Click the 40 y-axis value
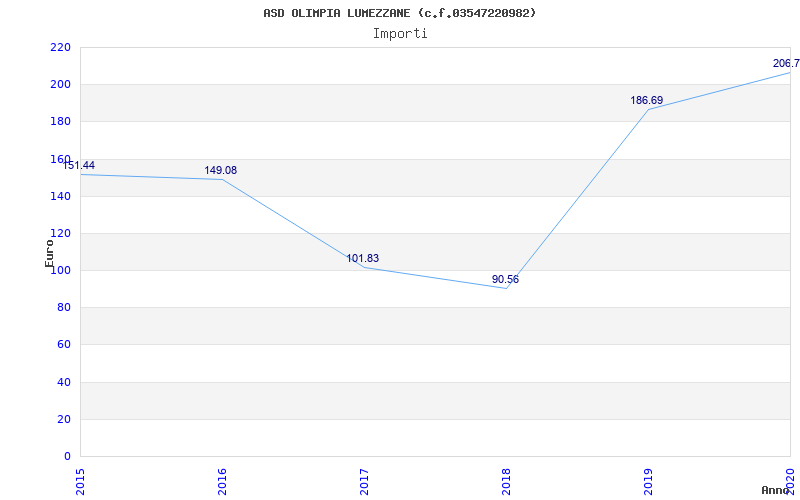This screenshot has width=800, height=500. click(63, 382)
